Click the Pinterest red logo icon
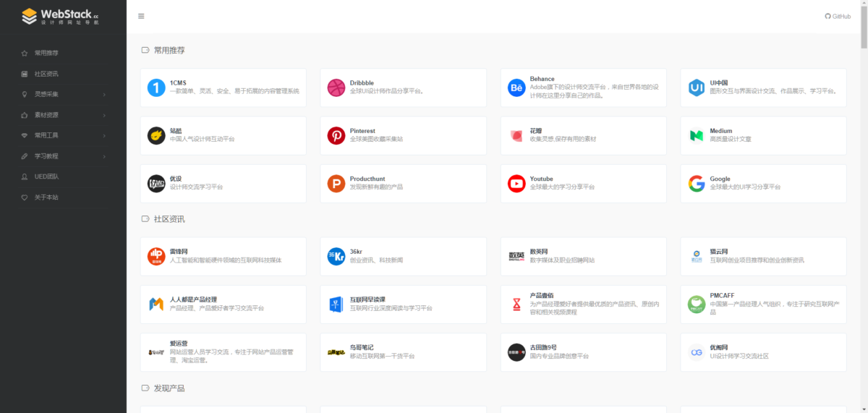The height and width of the screenshot is (413, 868). tap(336, 135)
